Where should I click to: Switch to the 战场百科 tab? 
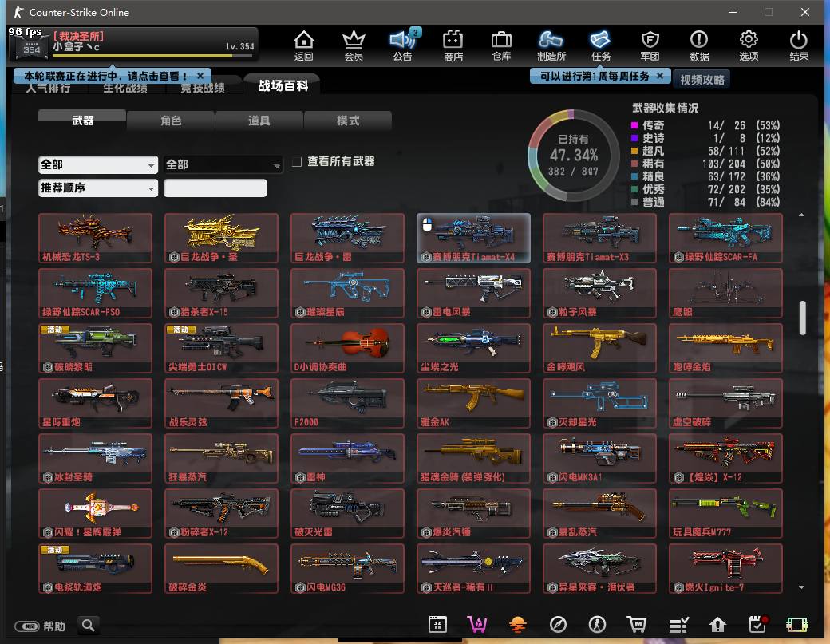pos(283,85)
